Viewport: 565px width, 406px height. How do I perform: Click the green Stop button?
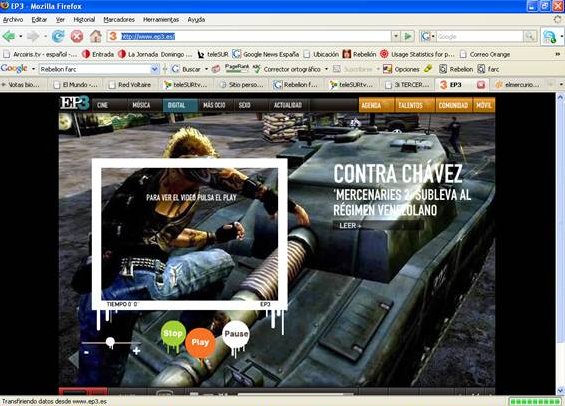point(173,333)
